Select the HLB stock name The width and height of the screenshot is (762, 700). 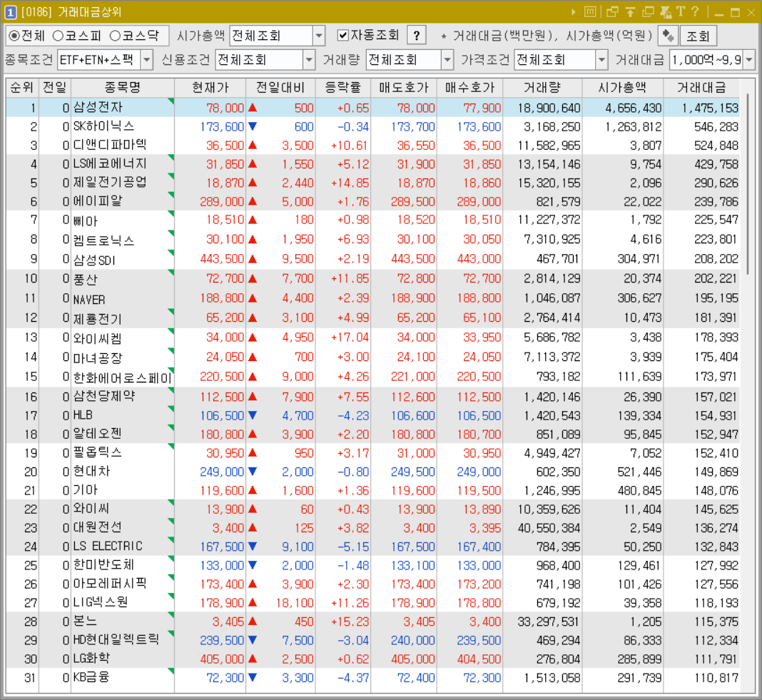click(83, 415)
